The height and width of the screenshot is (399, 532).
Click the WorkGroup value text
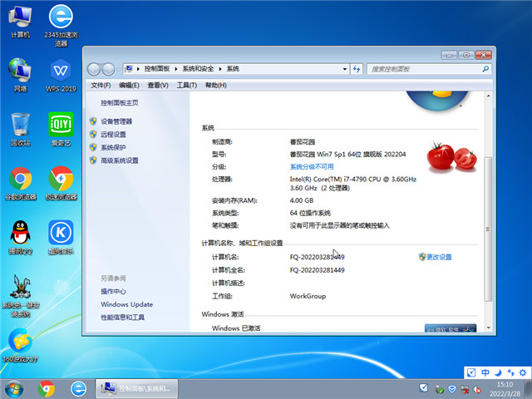tap(308, 296)
